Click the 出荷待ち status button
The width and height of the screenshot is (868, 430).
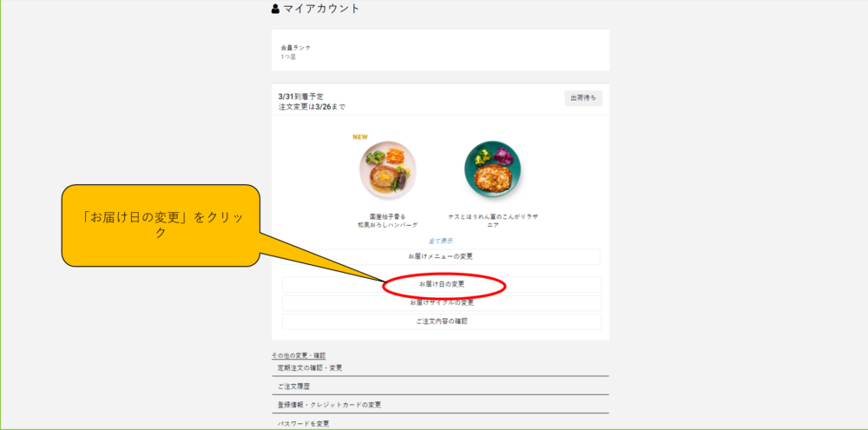click(583, 98)
